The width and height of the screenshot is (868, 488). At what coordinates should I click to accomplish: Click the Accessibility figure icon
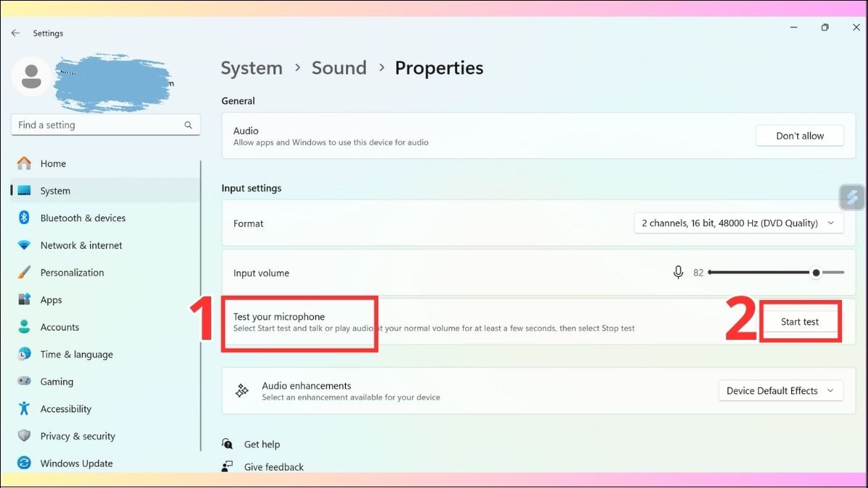(x=25, y=408)
